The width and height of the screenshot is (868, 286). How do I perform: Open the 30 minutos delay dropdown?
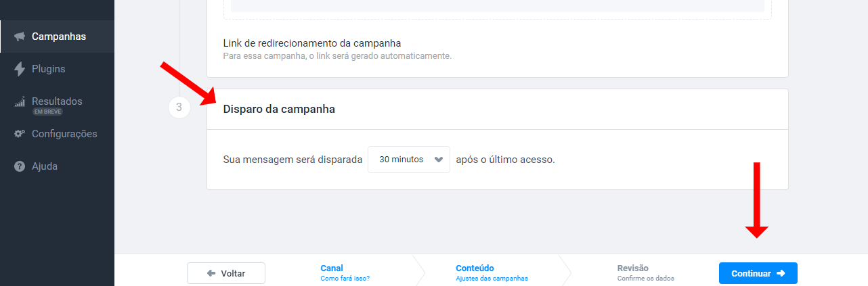[x=408, y=160]
